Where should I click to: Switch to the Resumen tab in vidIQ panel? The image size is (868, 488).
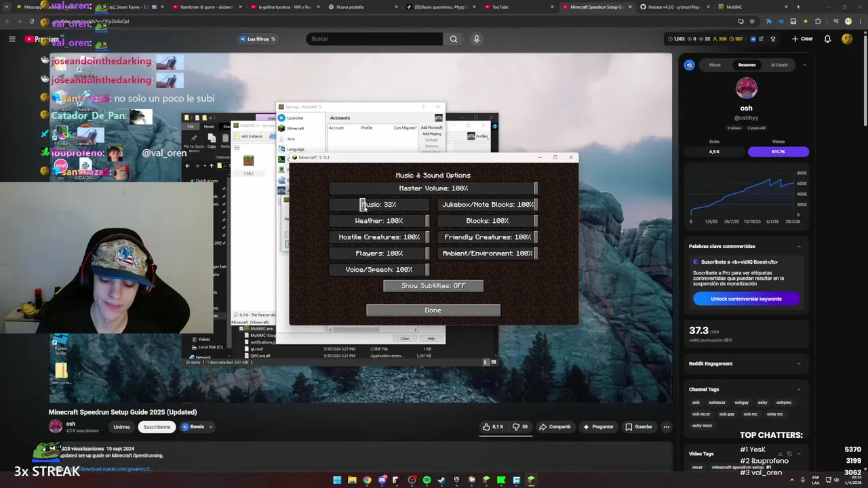[x=747, y=65]
